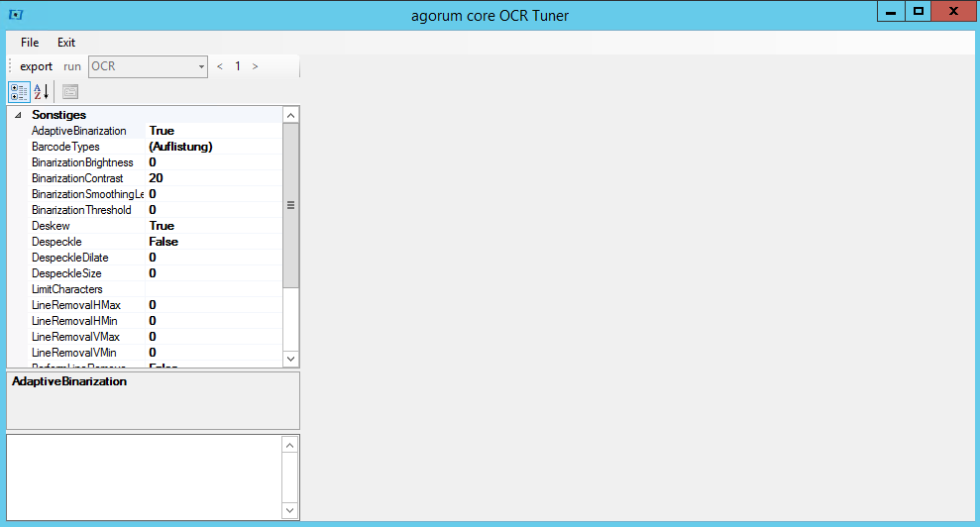Screen dimensions: 980x527
Task: Open the File menu
Action: [x=30, y=43]
